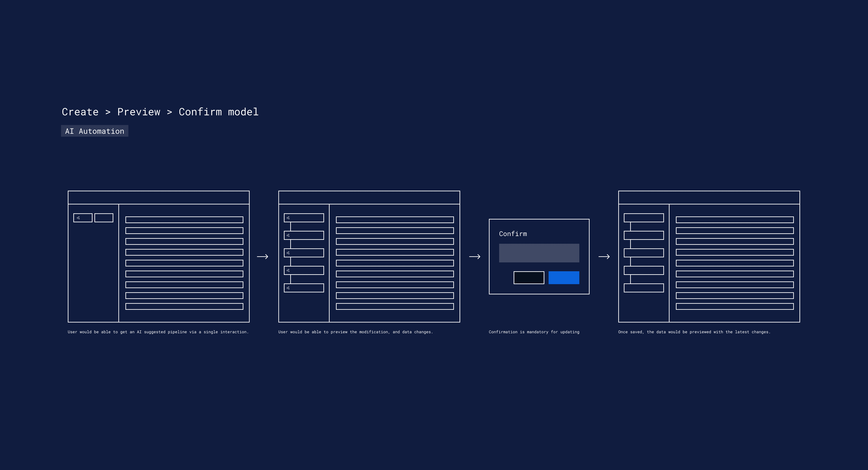Click the second sparkle step in the pipeline column
This screenshot has height=470, width=868.
point(288,235)
